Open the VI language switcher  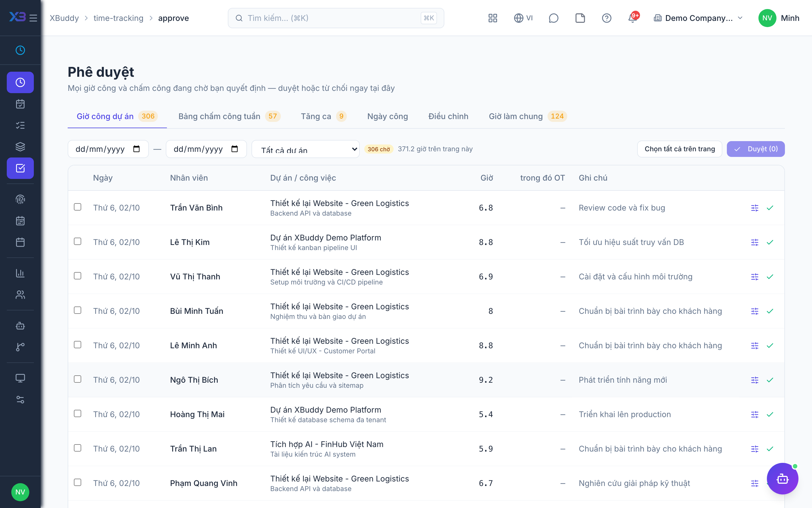point(524,18)
